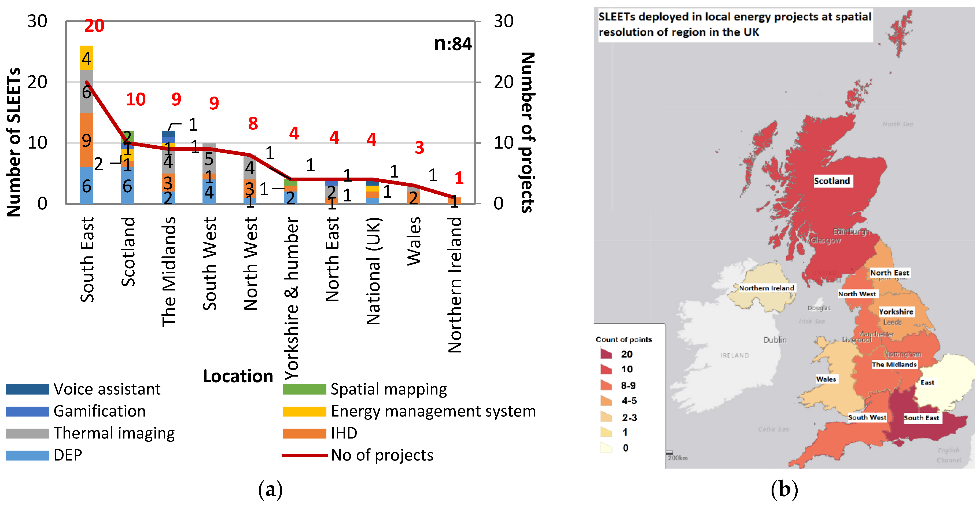Click the No of projects legend line
This screenshot has height=508, width=980.
tap(304, 455)
